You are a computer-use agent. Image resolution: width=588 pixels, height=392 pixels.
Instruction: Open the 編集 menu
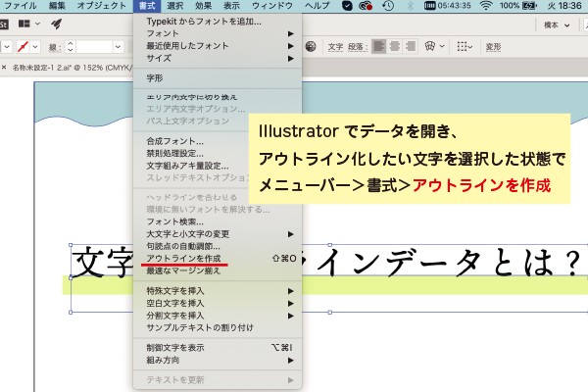coord(57,6)
